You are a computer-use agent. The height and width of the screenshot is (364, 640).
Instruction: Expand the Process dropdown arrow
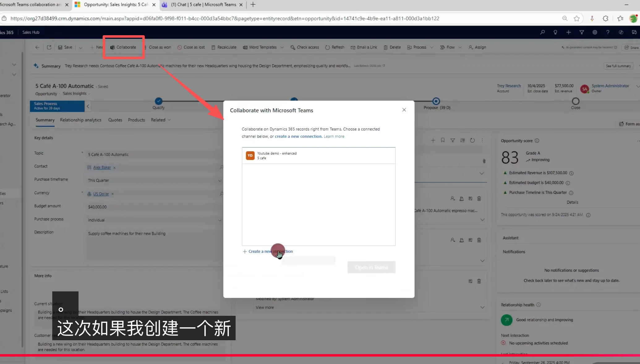tap(432, 47)
